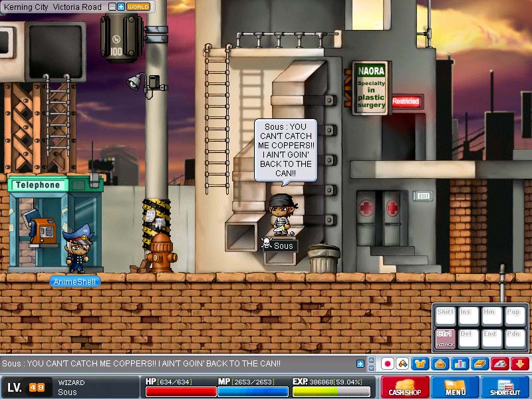This screenshot has height=399, width=532.
Task: Minimize the minimap with minus button
Action: 112,7
